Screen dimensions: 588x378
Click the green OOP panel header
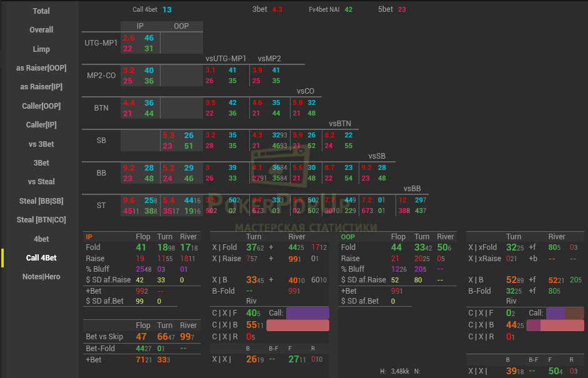click(347, 237)
